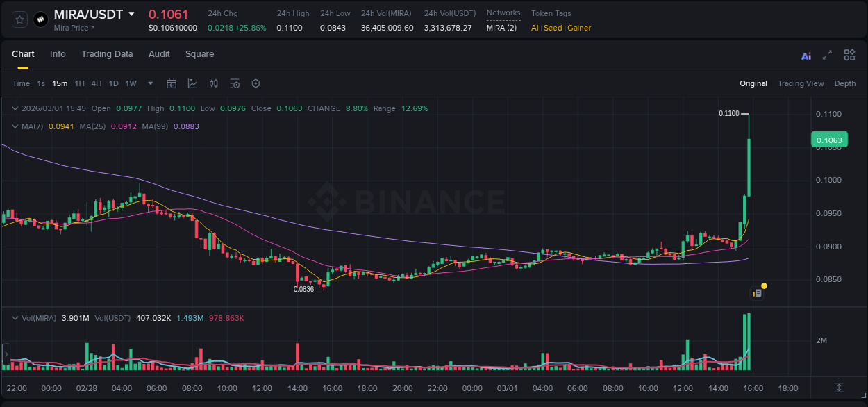Open the chart settings gear icon
The image size is (868, 407).
[x=256, y=83]
